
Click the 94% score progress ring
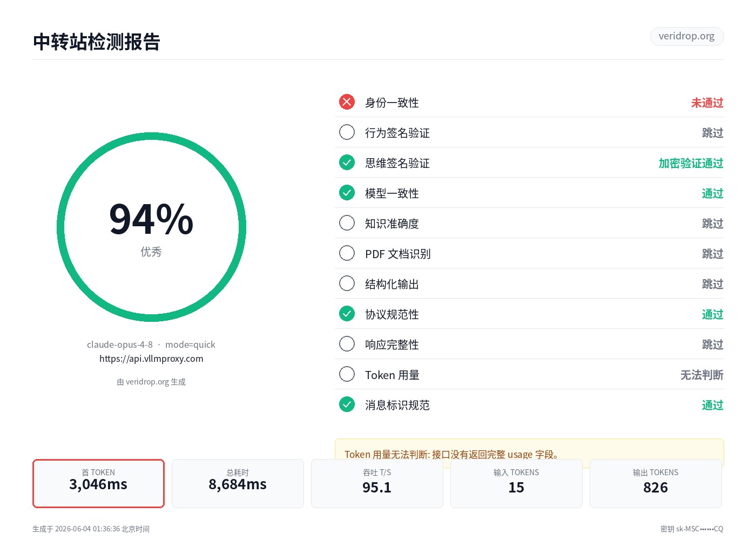[x=151, y=227]
